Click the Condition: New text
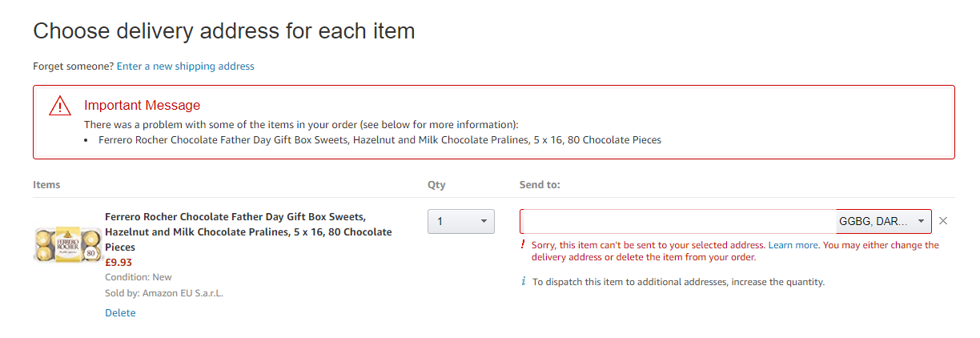980x338 pixels. click(x=139, y=277)
